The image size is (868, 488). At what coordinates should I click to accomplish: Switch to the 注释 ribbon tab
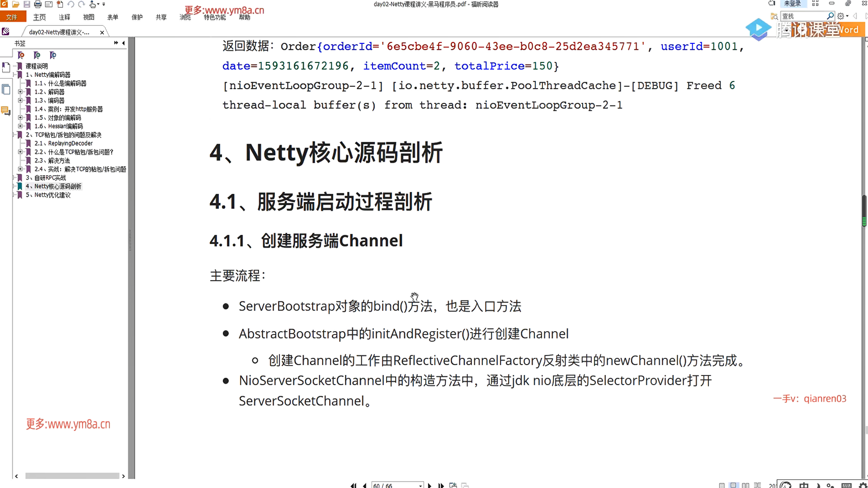click(x=64, y=17)
